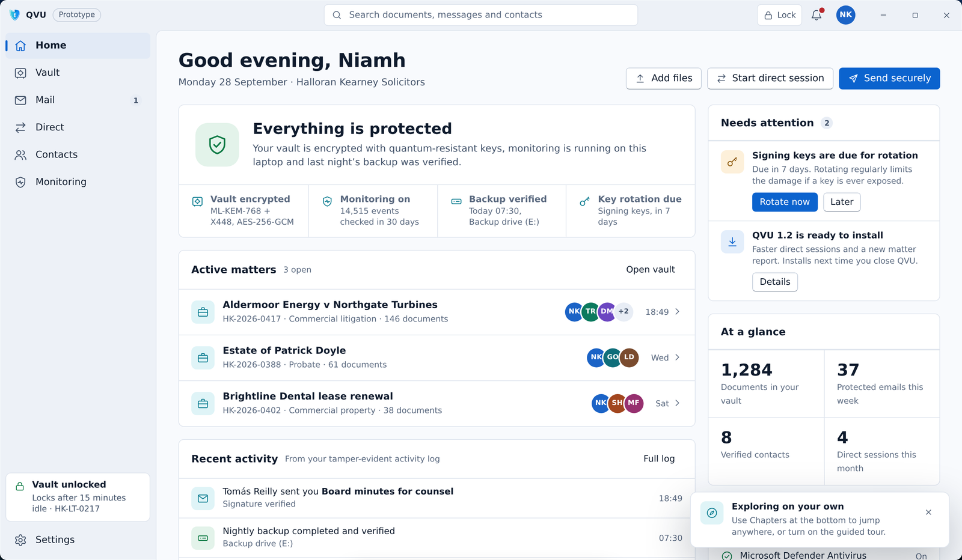Open Vault in the sidebar
The width and height of the screenshot is (962, 560).
[78, 73]
